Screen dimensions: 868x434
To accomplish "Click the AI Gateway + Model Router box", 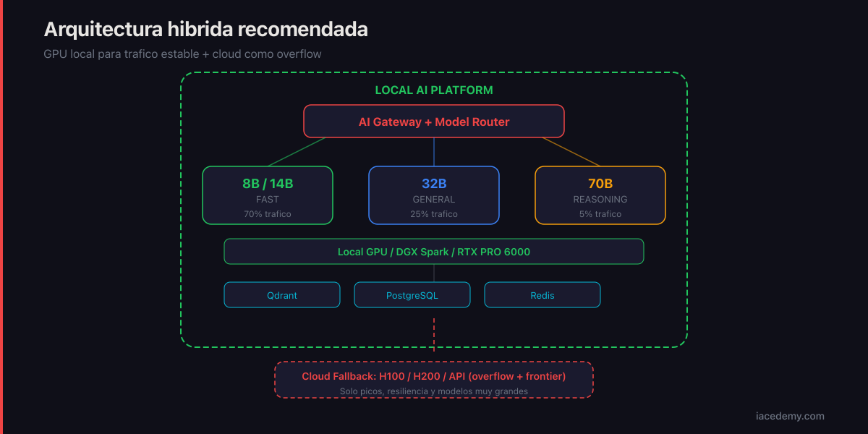I will [434, 121].
